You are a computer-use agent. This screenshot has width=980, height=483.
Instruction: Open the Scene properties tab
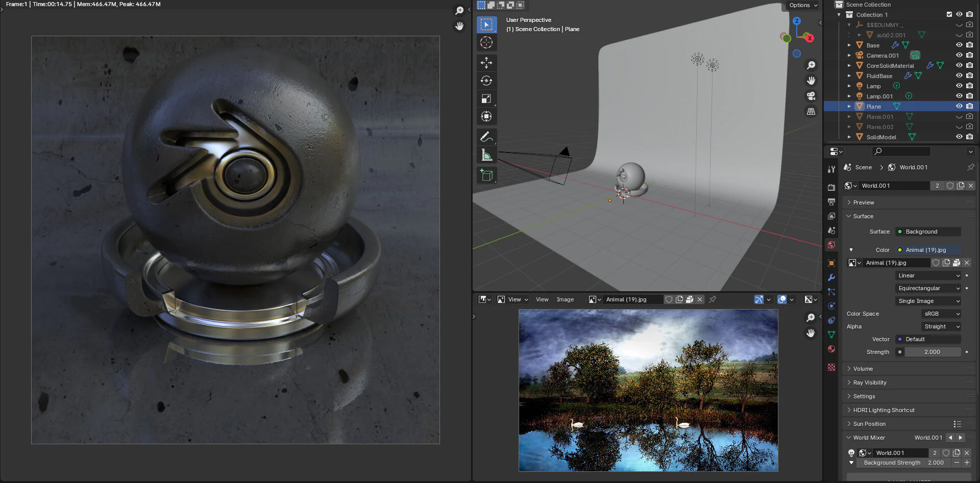point(831,231)
